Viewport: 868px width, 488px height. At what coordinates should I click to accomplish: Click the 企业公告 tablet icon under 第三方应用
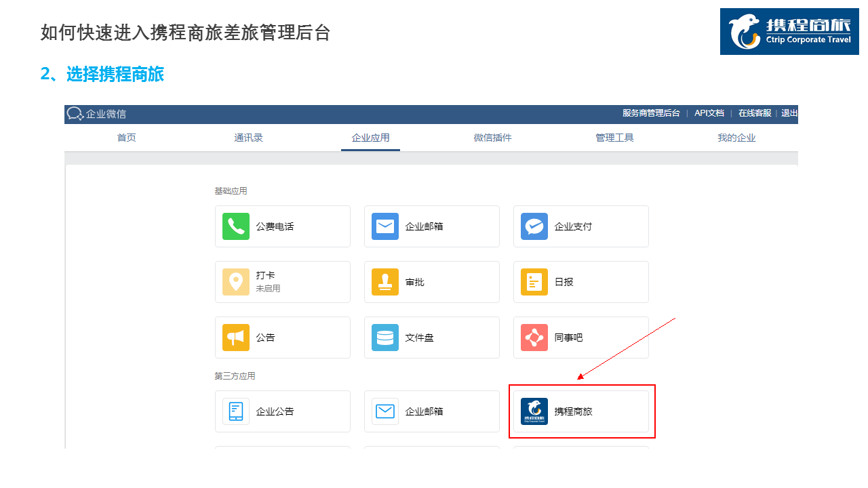236,411
